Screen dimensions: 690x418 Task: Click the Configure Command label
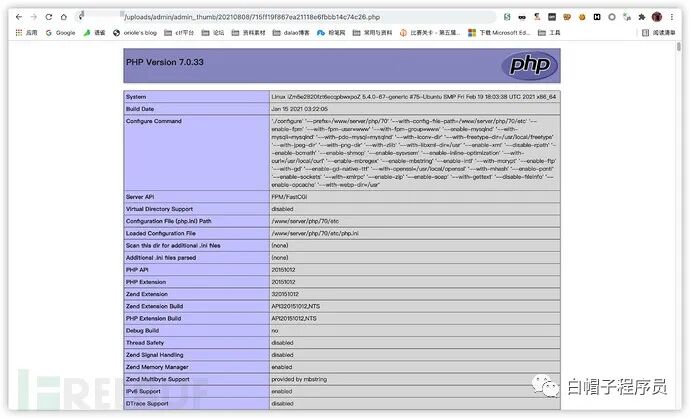coord(154,121)
